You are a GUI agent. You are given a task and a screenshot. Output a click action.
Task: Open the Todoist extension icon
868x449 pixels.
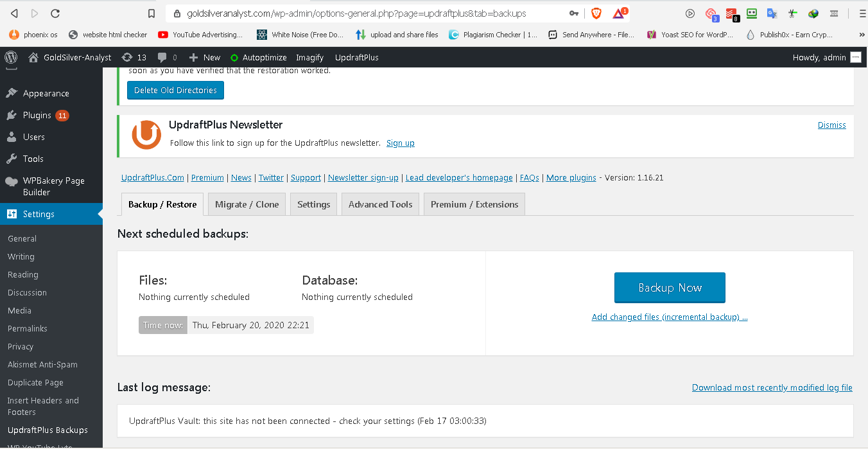click(x=731, y=13)
